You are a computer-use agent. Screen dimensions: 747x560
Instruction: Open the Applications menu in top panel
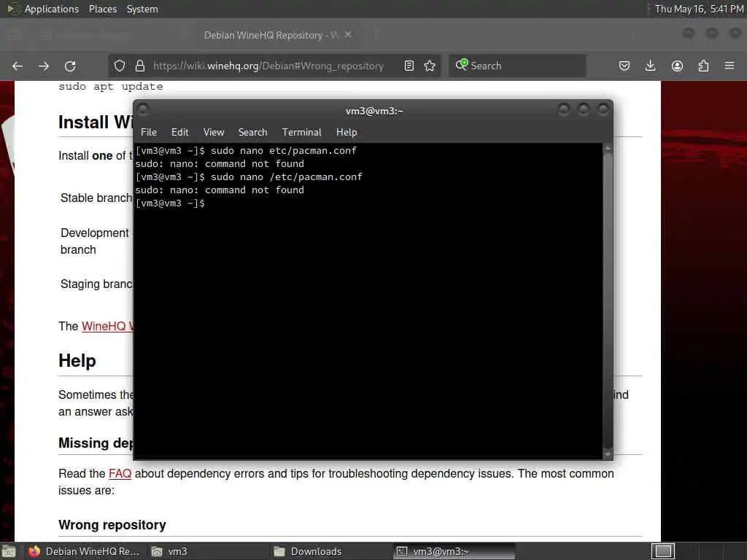(52, 9)
